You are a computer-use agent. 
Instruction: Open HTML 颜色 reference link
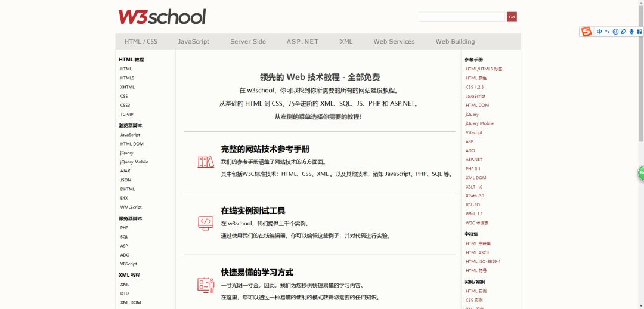pos(476,78)
